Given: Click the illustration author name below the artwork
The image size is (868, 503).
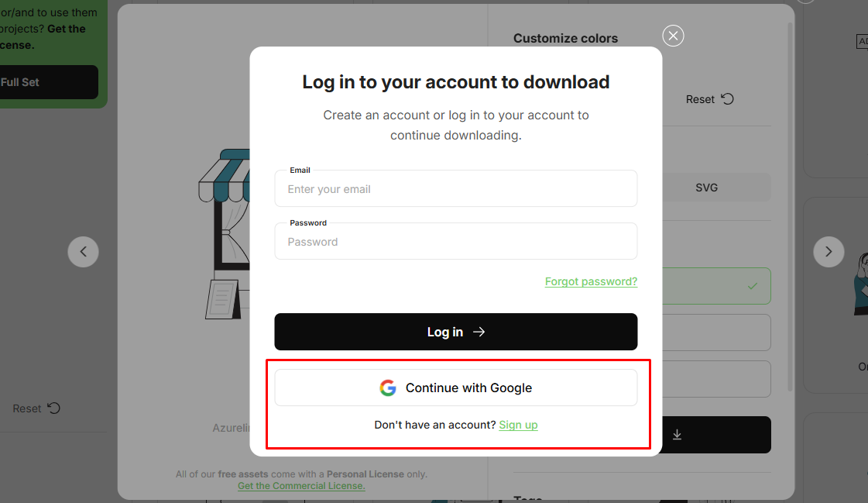Looking at the screenshot, I should [x=232, y=428].
